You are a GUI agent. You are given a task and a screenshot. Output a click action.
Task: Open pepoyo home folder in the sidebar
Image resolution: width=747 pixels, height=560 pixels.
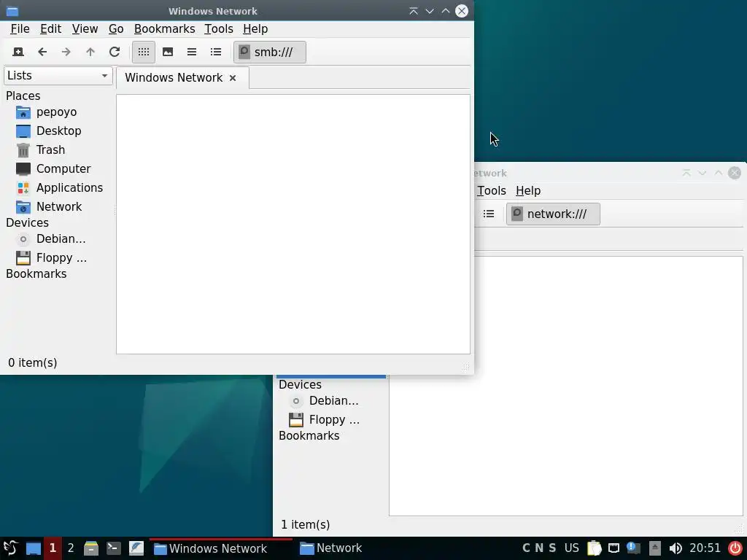click(57, 112)
